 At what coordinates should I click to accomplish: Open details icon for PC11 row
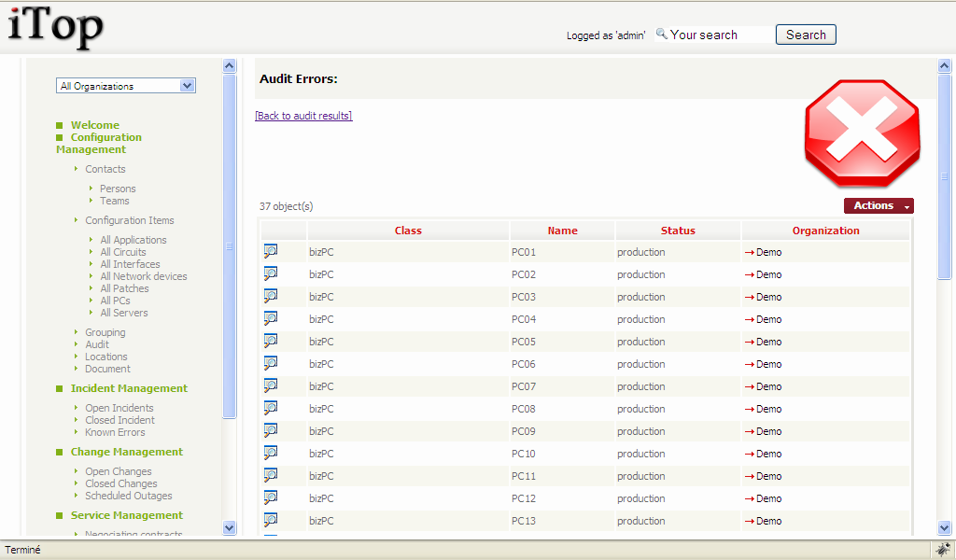click(x=271, y=475)
